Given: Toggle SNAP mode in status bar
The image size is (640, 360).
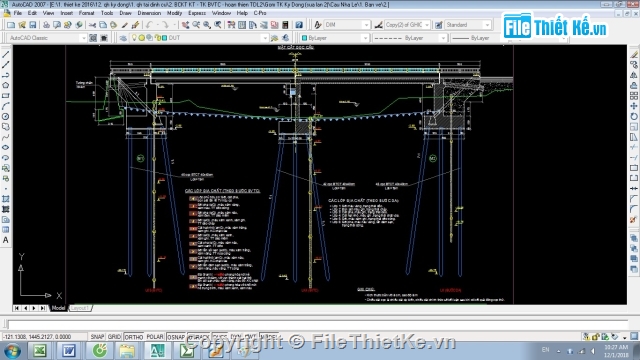Looking at the screenshot, I should click(x=97, y=337).
